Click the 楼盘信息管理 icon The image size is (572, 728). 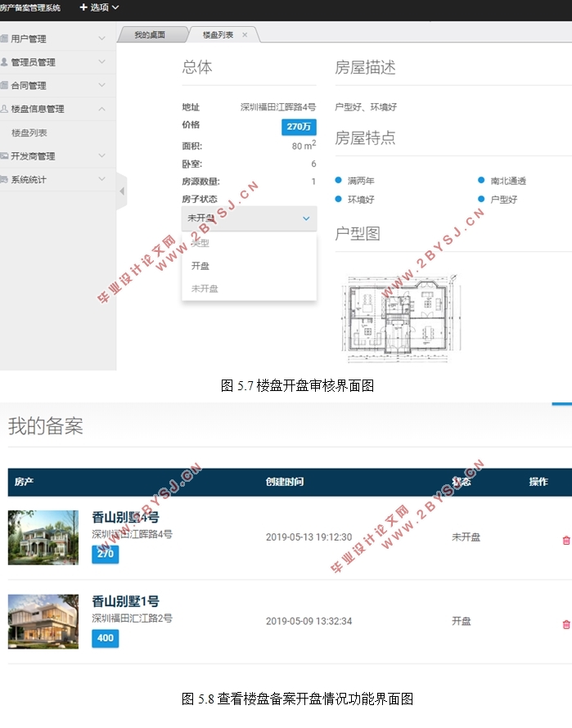[x=4, y=109]
